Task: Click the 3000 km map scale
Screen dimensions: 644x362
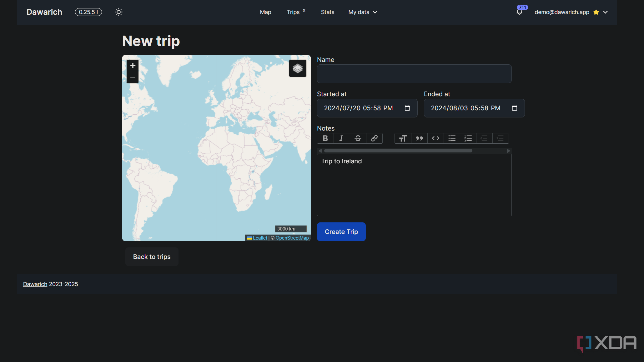Action: [291, 229]
